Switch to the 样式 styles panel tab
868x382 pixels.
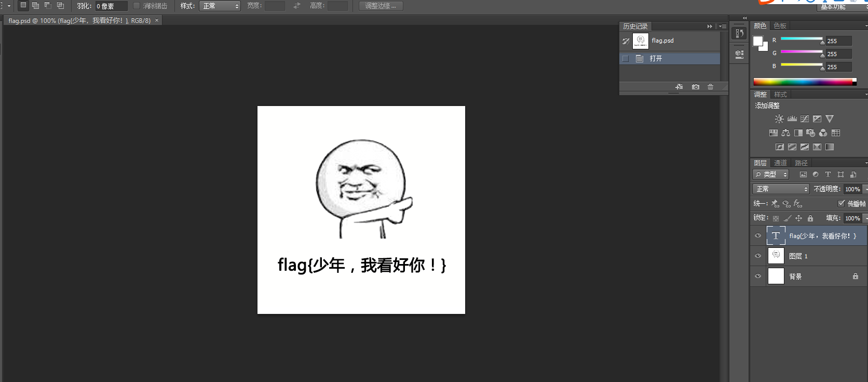(x=780, y=95)
